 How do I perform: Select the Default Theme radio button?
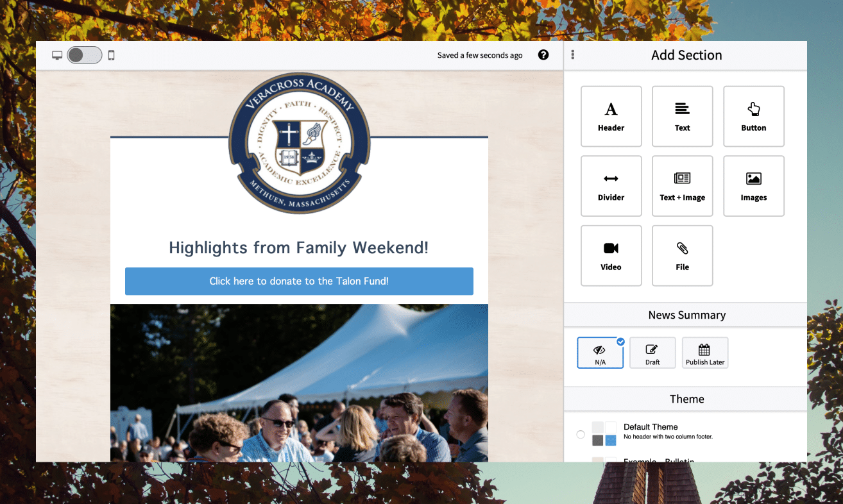(581, 435)
